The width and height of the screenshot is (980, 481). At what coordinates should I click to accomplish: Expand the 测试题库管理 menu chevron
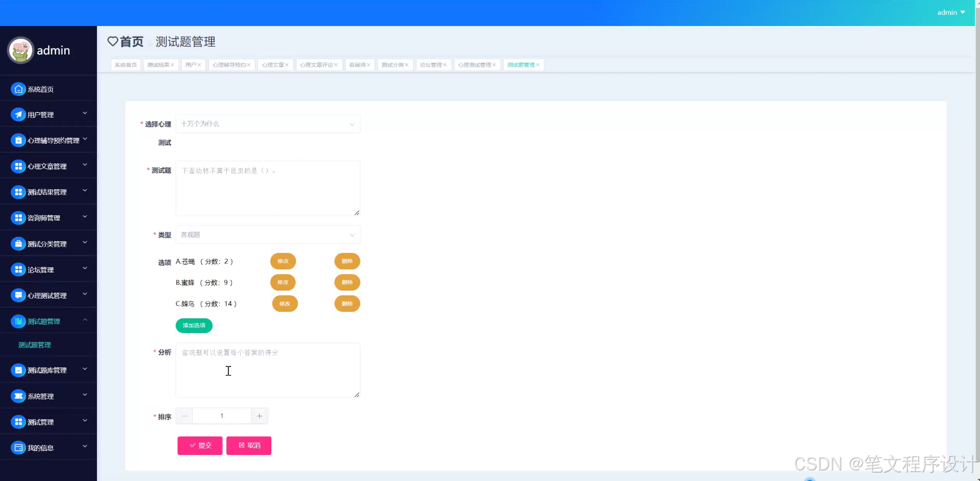(x=85, y=369)
